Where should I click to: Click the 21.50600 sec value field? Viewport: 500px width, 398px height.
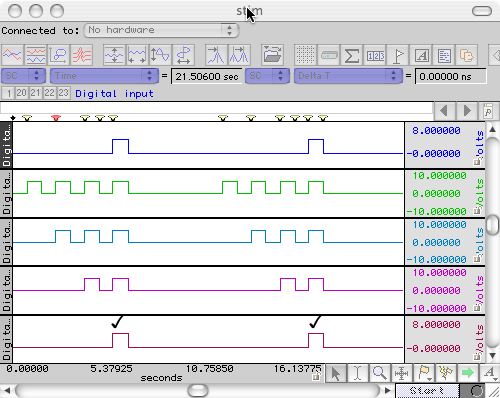(206, 76)
